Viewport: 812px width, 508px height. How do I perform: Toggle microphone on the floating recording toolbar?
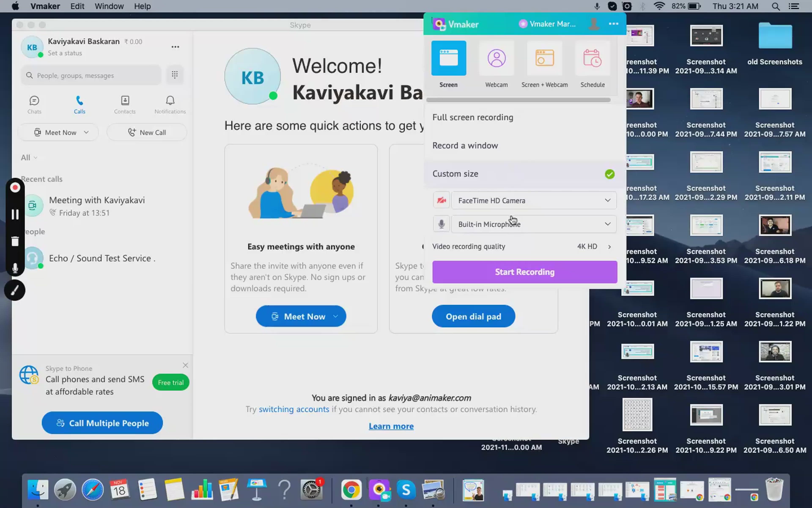click(x=15, y=268)
